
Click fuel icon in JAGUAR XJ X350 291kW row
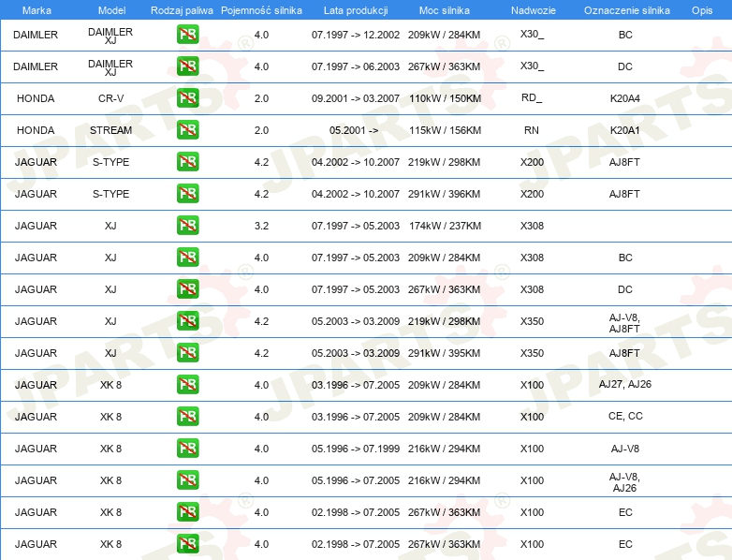187,353
